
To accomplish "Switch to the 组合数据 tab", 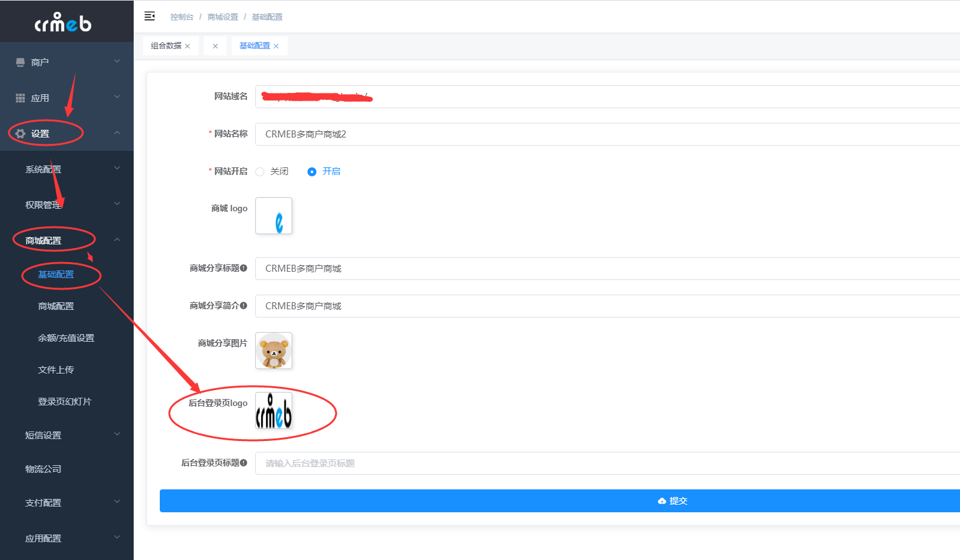I will 166,45.
